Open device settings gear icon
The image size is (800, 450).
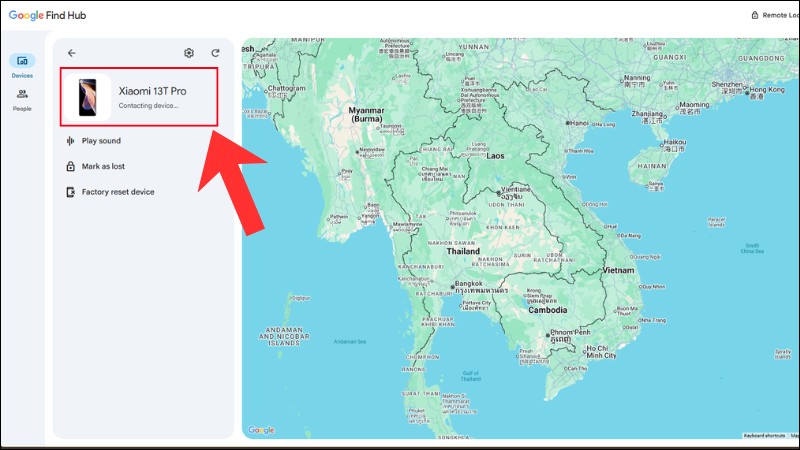[189, 53]
